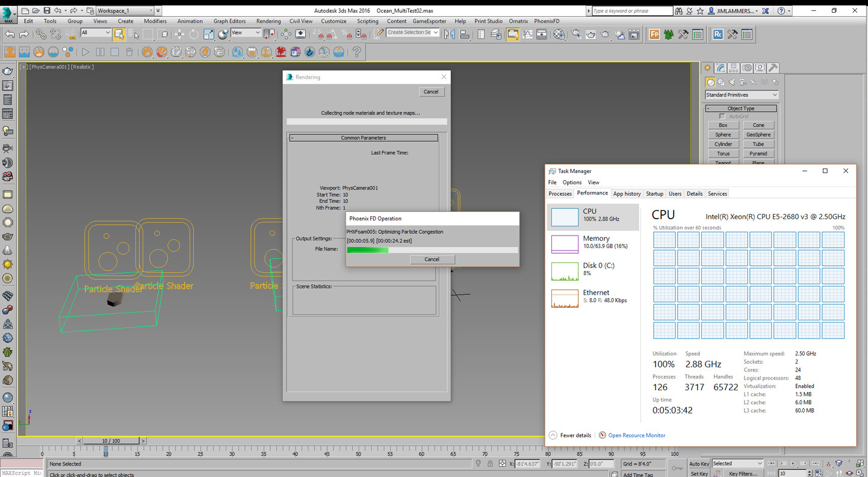
Task: Click the Mirror tool icon
Action: tap(449, 34)
